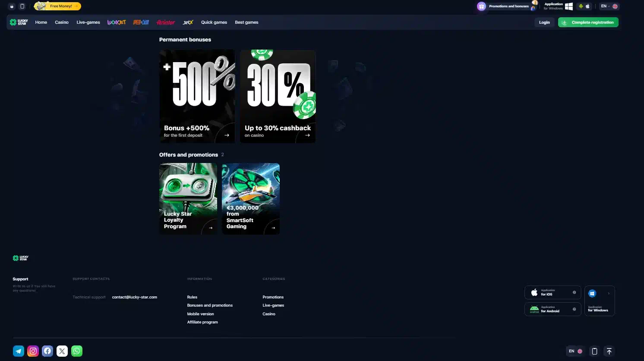Click the info icon on Android app button
644x361 pixels.
[x=574, y=309]
